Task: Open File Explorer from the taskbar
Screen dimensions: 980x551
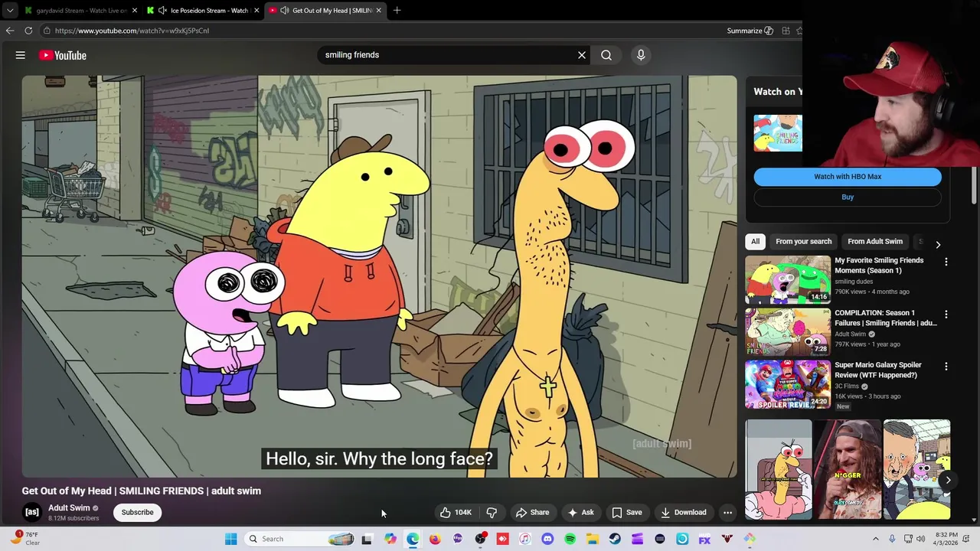Action: tap(593, 539)
